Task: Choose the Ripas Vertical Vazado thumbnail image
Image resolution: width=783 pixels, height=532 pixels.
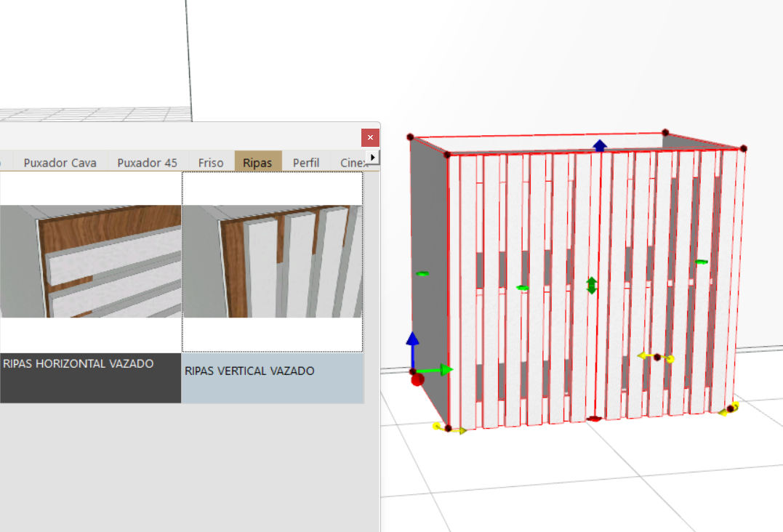Action: coord(272,262)
